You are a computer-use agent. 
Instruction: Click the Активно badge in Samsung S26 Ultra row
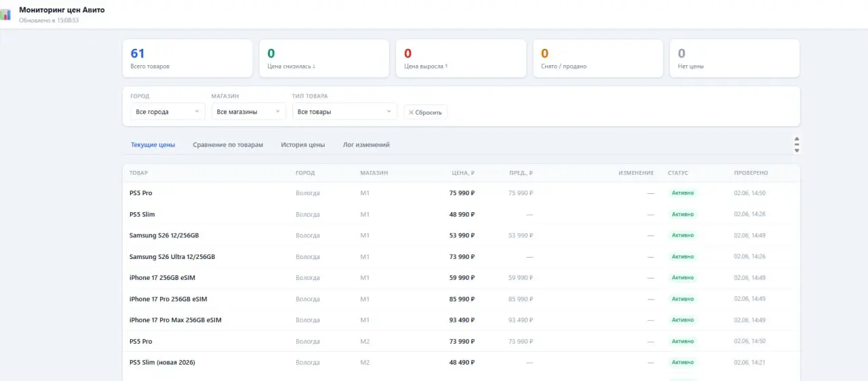pos(683,257)
